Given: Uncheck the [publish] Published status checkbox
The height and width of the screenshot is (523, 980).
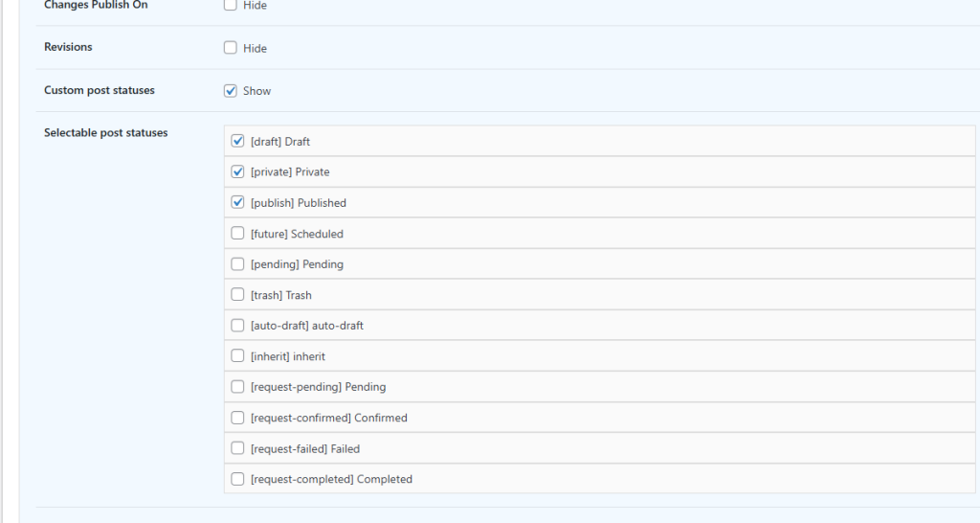Looking at the screenshot, I should (238, 202).
